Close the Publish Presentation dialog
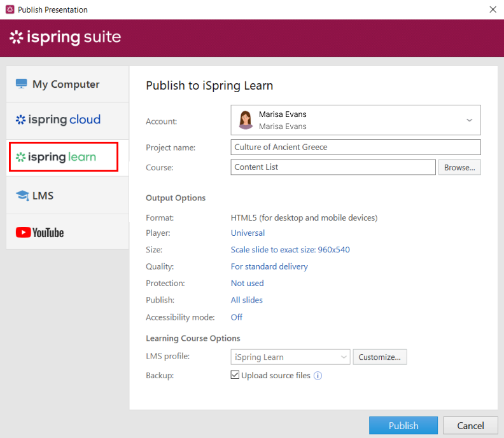The width and height of the screenshot is (504, 438). [493, 10]
